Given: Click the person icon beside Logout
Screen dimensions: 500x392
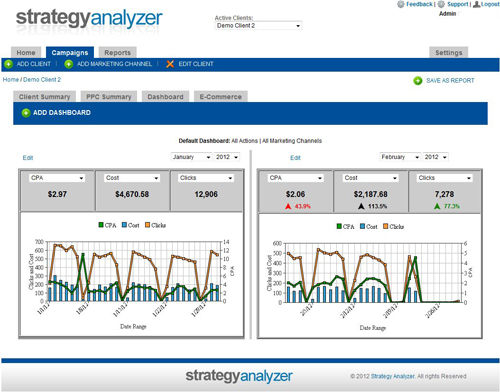Looking at the screenshot, I should click(477, 4).
